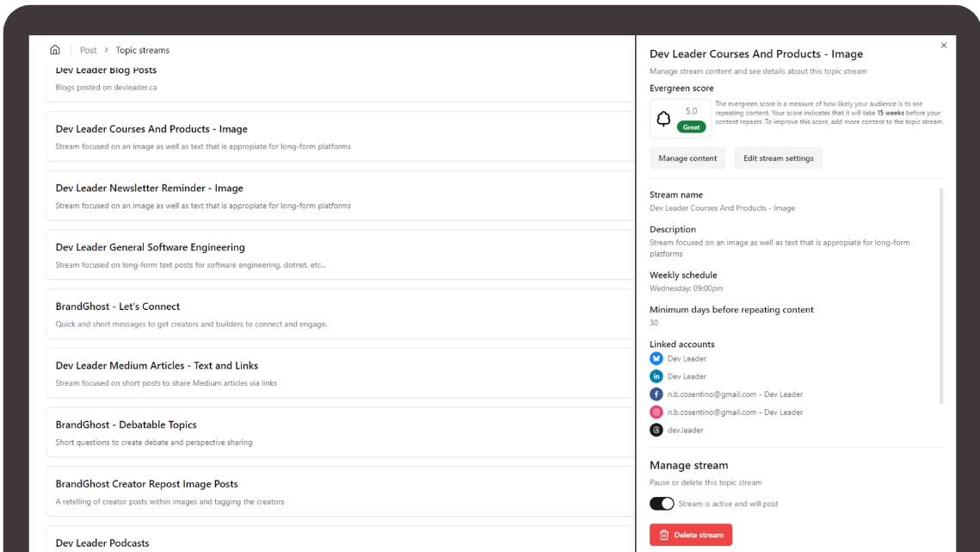The width and height of the screenshot is (980, 552).
Task: Click the Weekly schedule label
Action: click(x=683, y=275)
